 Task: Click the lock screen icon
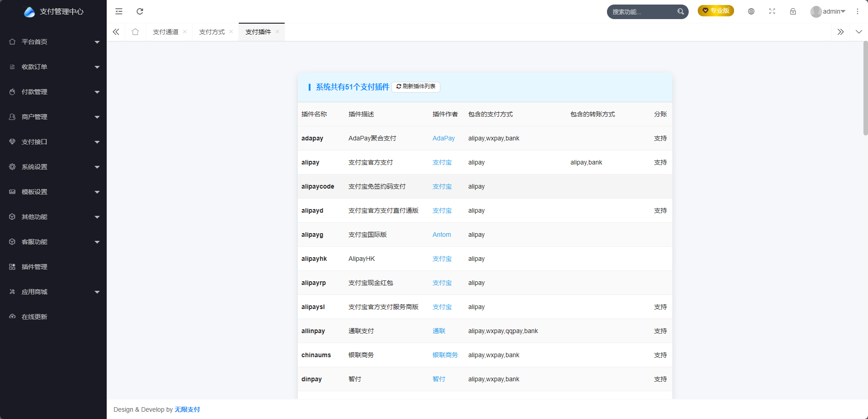[793, 11]
